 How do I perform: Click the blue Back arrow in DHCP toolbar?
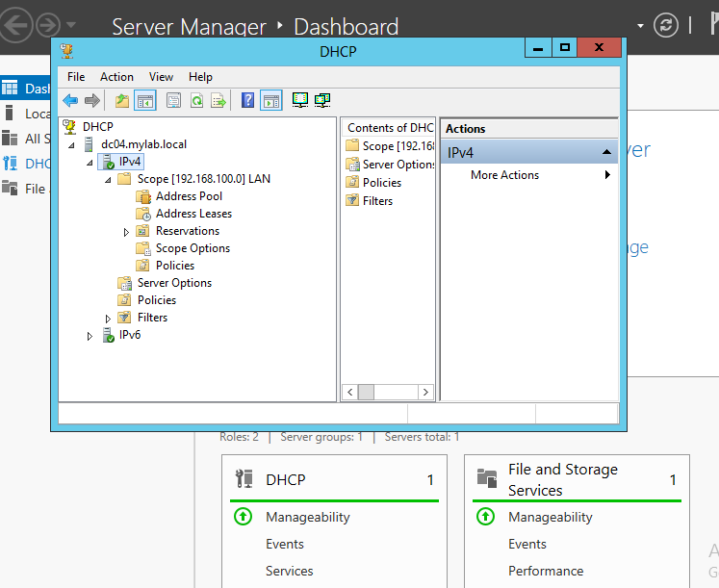70,100
